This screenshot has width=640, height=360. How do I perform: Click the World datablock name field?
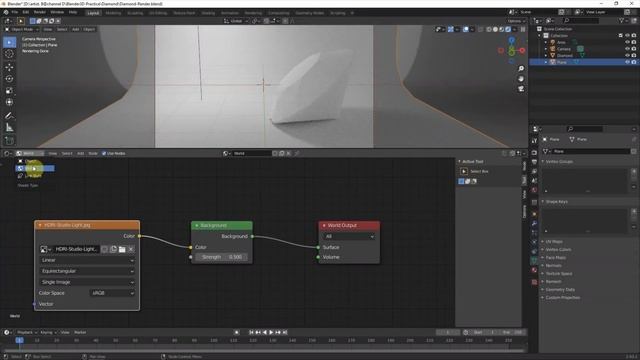(252, 153)
